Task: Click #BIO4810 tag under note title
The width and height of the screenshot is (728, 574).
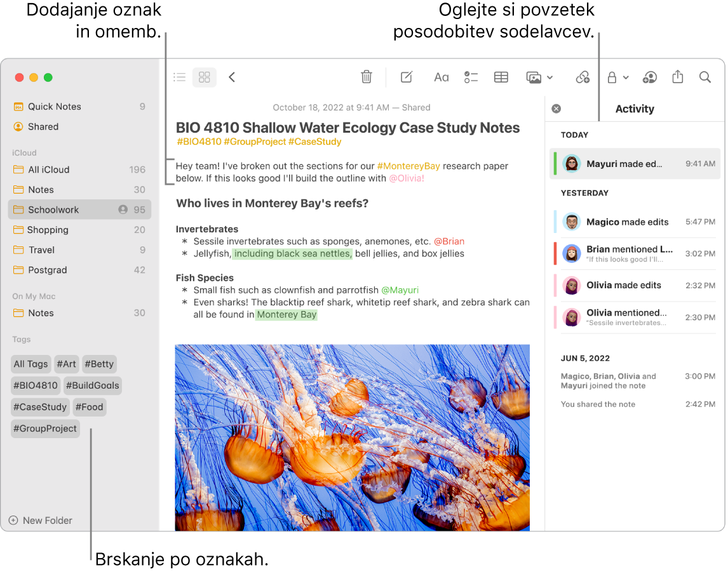Action: pos(199,142)
